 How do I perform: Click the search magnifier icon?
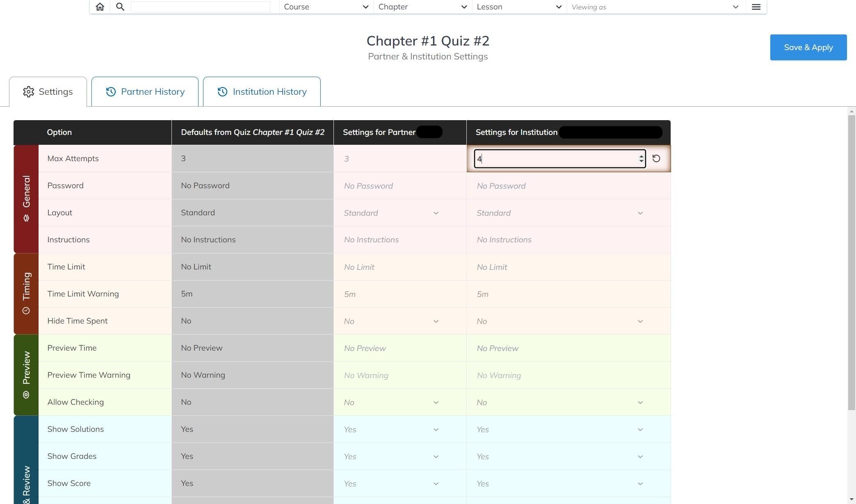point(120,7)
